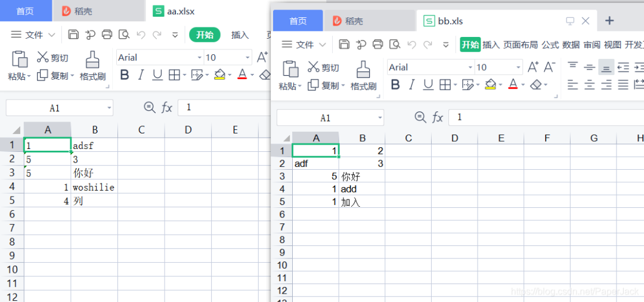Decrease indent in bb.xls ribbon
Image resolution: width=644 pixels, height=302 pixels.
pos(623,67)
